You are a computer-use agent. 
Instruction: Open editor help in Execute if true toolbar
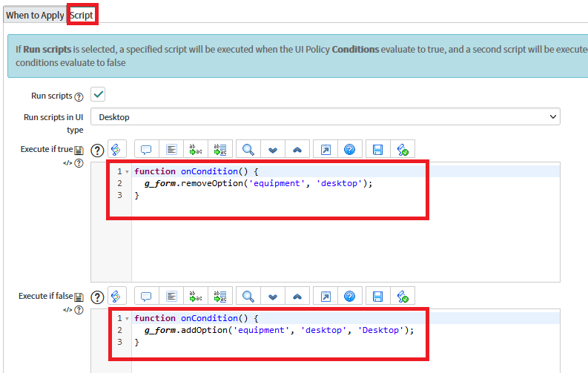pos(350,149)
